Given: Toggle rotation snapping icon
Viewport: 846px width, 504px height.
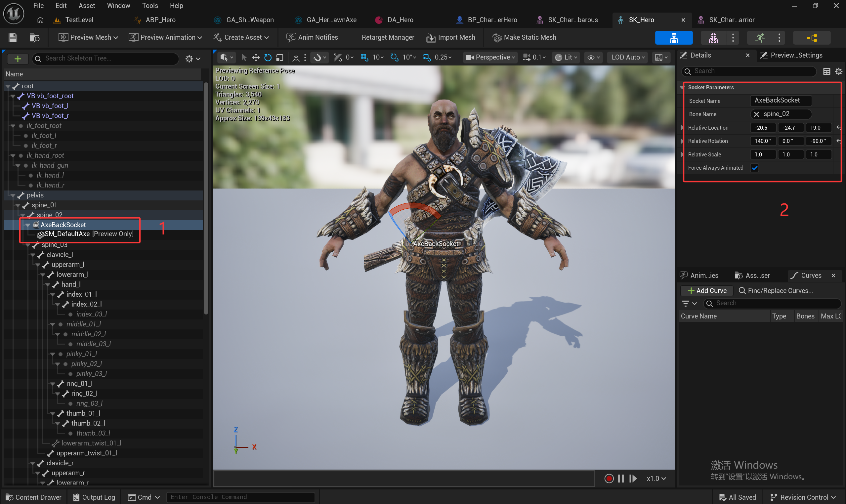Looking at the screenshot, I should coord(394,58).
